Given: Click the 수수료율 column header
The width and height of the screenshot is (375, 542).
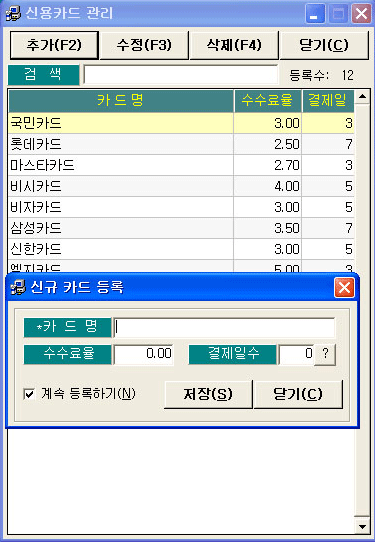Looking at the screenshot, I should 268,101.
